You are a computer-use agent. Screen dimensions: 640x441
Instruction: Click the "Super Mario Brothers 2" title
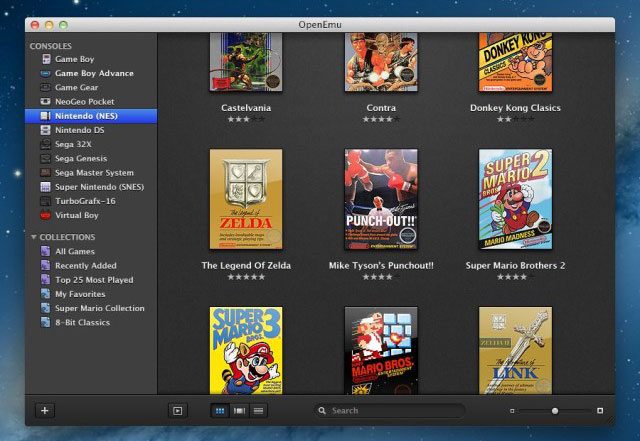click(515, 265)
